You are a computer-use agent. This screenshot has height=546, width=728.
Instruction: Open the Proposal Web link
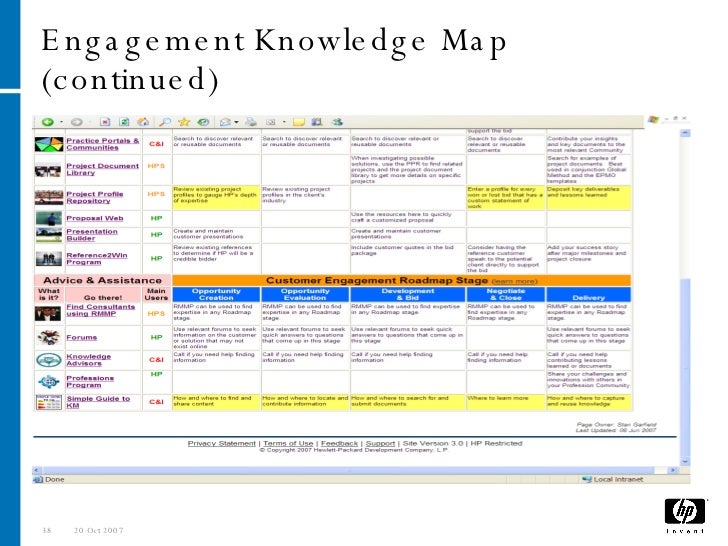[95, 218]
